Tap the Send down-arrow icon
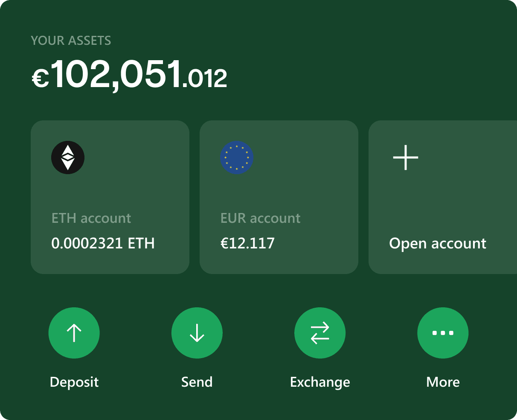 (197, 333)
